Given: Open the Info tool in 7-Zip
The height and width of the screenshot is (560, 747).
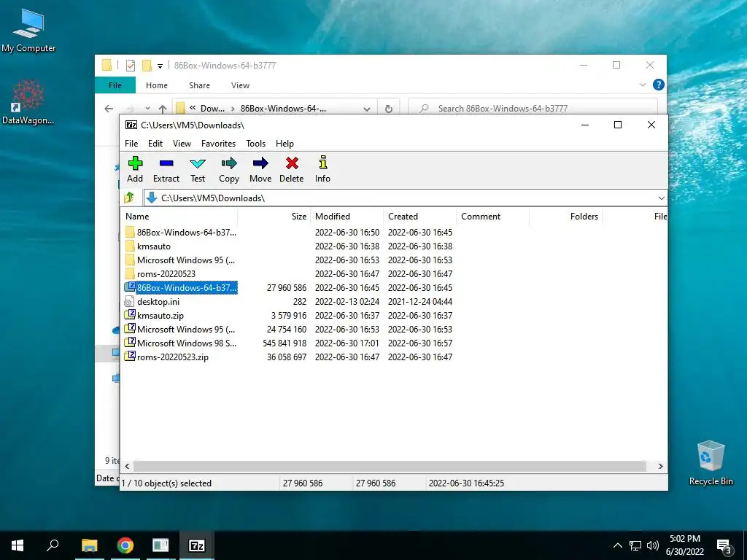Looking at the screenshot, I should pyautogui.click(x=322, y=169).
